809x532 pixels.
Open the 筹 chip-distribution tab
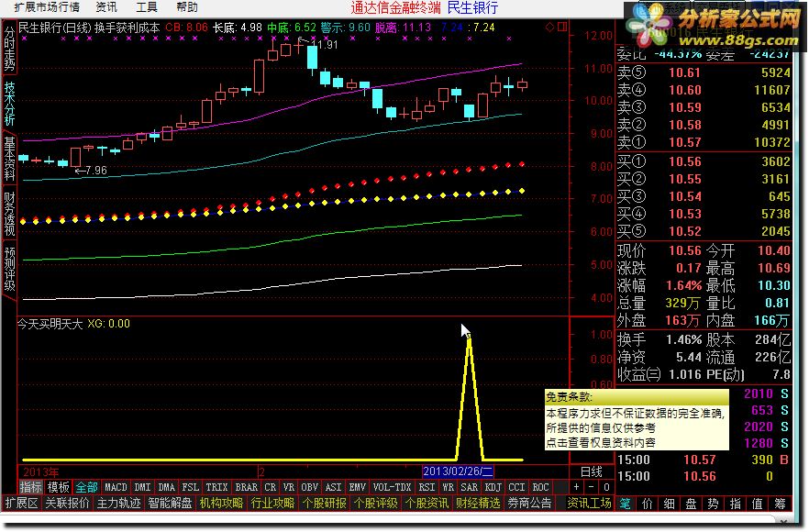(x=780, y=503)
